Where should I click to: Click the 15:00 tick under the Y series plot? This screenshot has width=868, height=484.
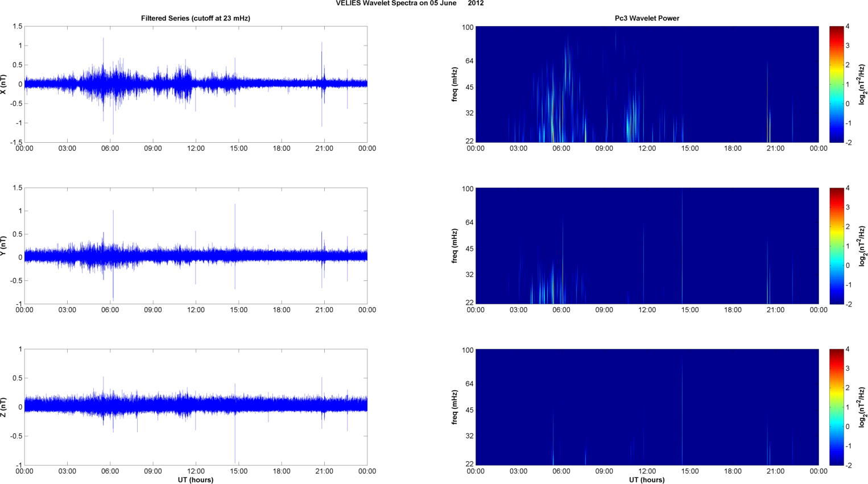[238, 310]
